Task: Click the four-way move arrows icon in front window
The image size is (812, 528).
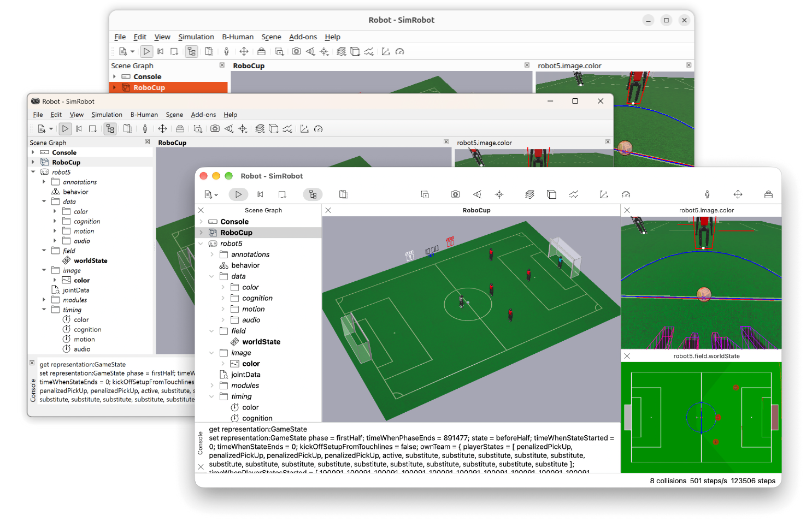Action: click(738, 194)
